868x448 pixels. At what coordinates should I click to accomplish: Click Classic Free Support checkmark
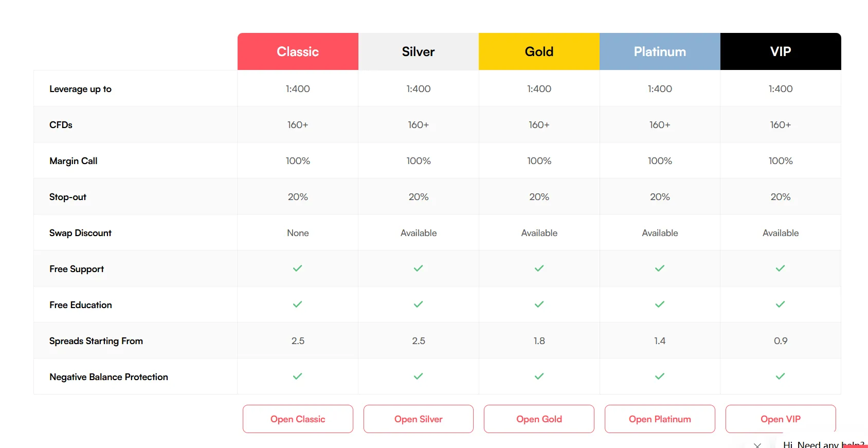click(x=298, y=268)
